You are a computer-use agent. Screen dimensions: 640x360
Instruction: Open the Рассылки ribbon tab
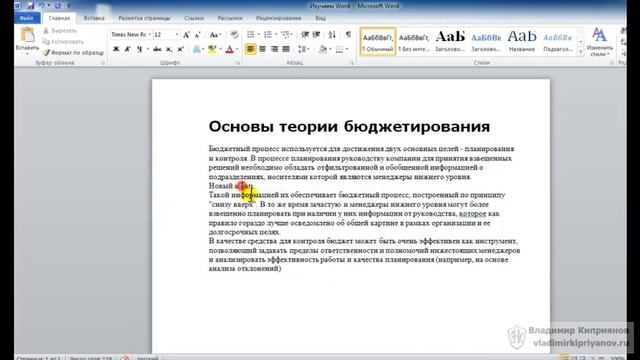click(x=229, y=18)
